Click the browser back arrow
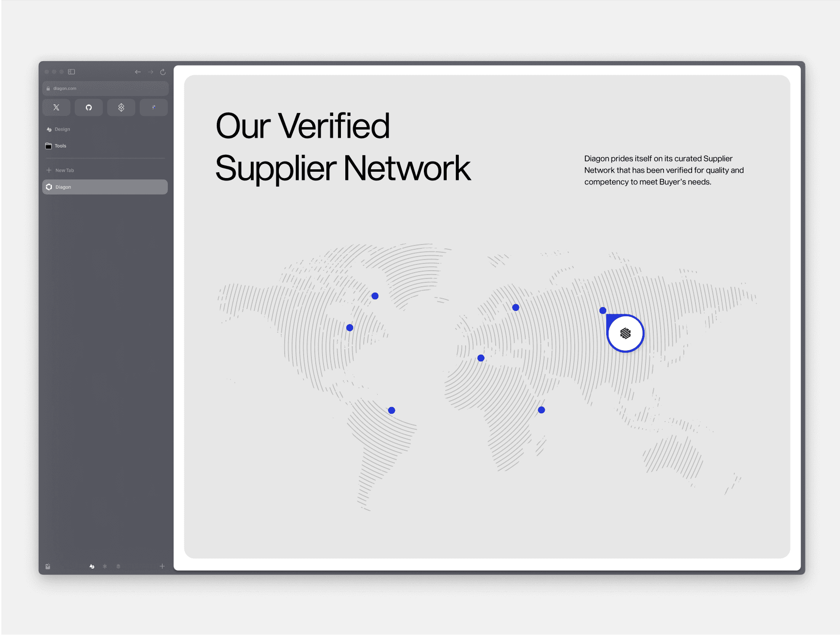840x635 pixels. 138,72
